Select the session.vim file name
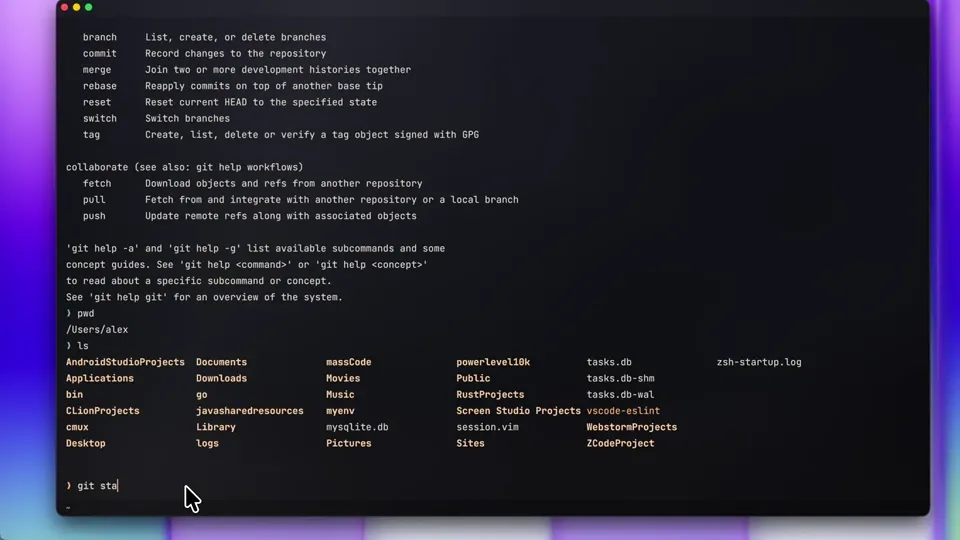 pos(487,427)
